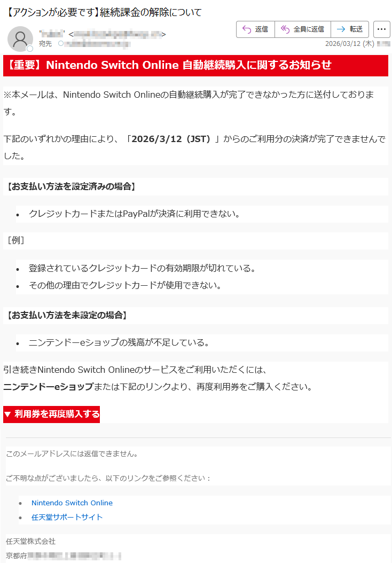Click the recipient presence indicator beside 宛先
The height and width of the screenshot is (563, 392).
pos(61,43)
